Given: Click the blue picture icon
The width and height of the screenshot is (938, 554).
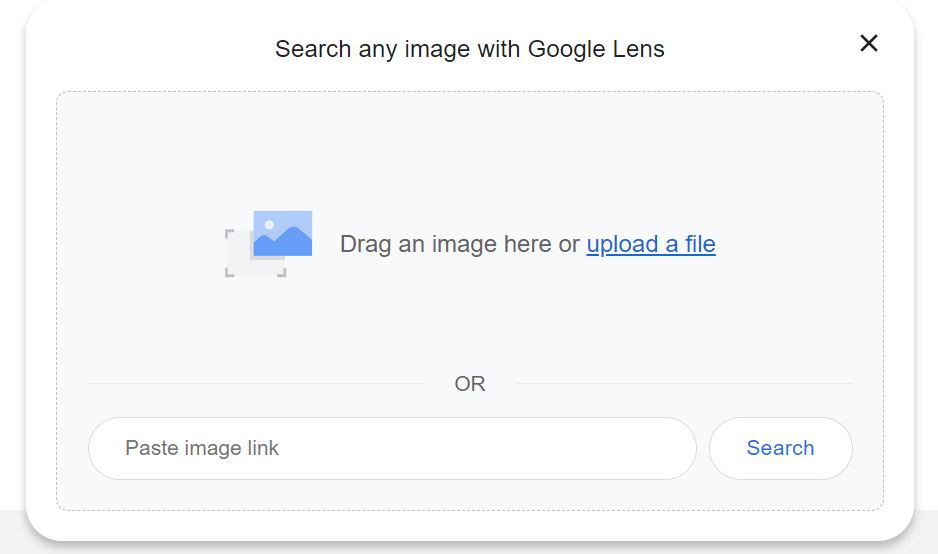Looking at the screenshot, I should [x=282, y=233].
